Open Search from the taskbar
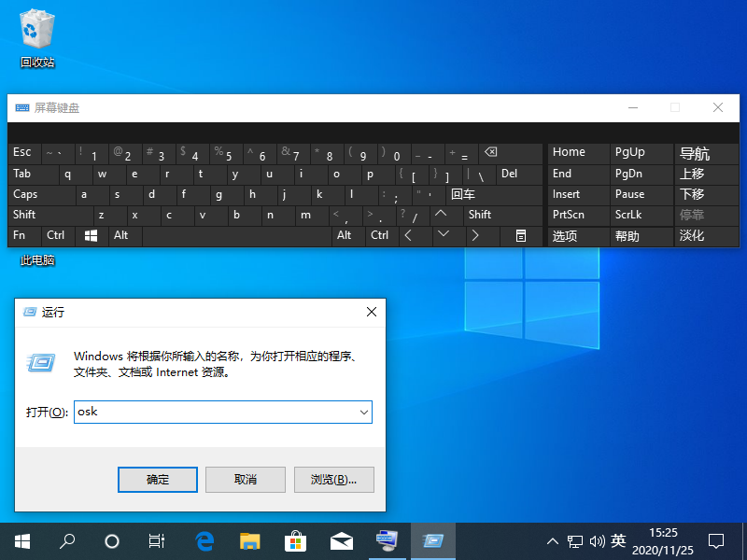The height and width of the screenshot is (560, 747). [x=66, y=541]
